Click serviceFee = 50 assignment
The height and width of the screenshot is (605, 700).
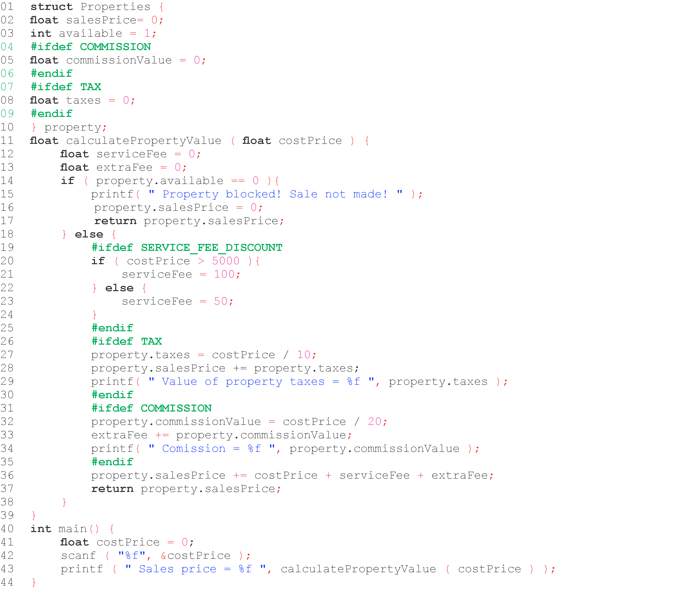[x=177, y=301]
